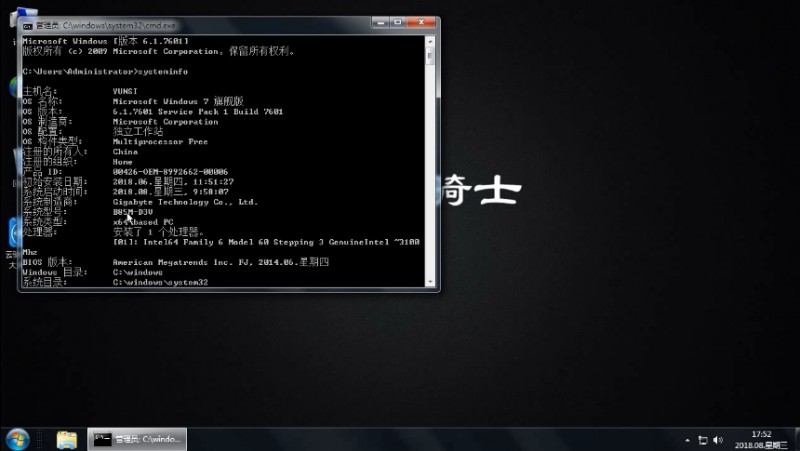This screenshot has height=451, width=800.
Task: Click the console scrollbar down arrow
Action: [430, 282]
